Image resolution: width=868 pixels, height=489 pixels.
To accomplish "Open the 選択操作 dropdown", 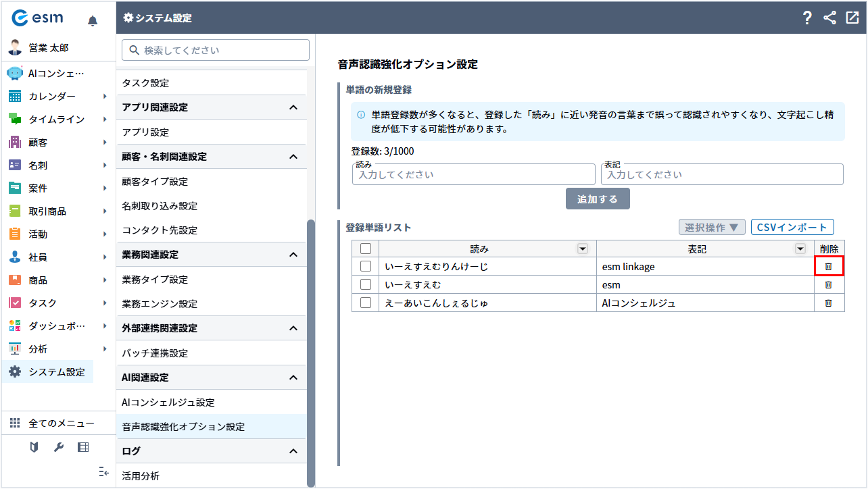I will tap(712, 228).
